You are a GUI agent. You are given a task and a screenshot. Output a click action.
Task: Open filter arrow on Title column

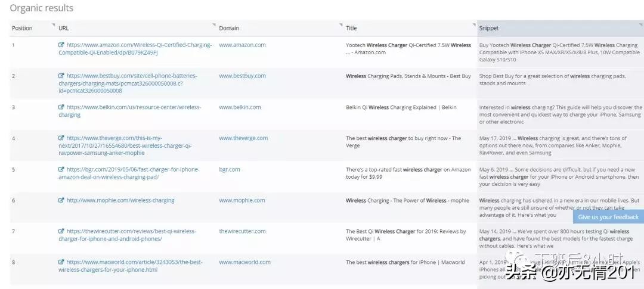(473, 25)
